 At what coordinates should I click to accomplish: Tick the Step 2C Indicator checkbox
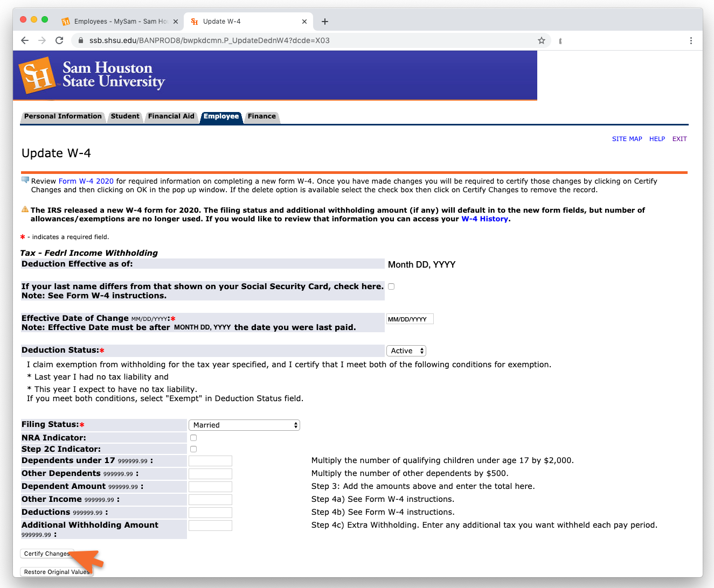pyautogui.click(x=193, y=449)
